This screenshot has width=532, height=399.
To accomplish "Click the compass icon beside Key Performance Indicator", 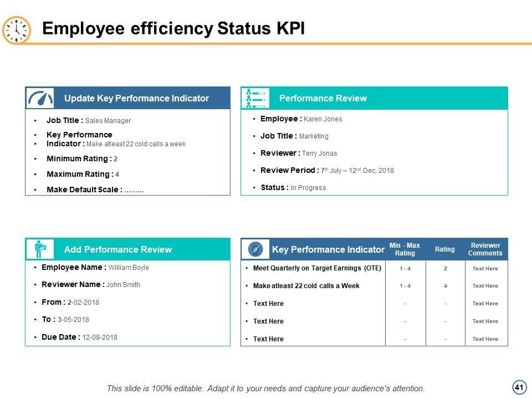I will (x=255, y=249).
